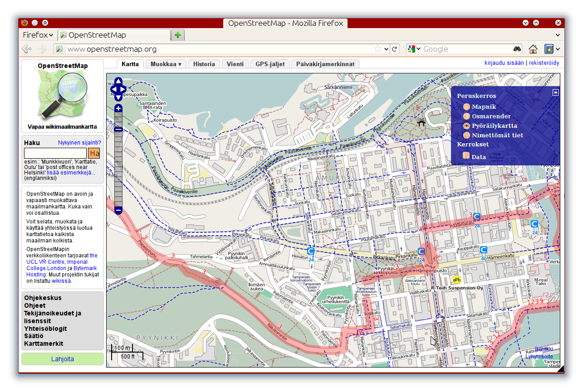The width and height of the screenshot is (583, 392).
Task: Click the zoom bar track below handle
Action: coord(118,169)
